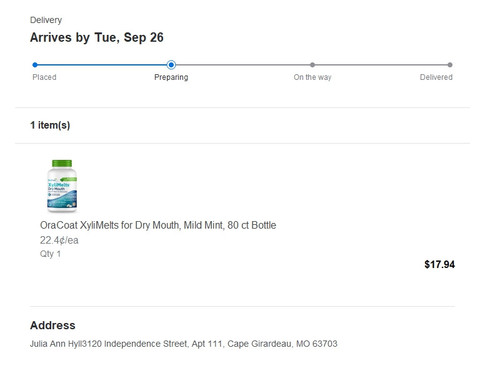Click the Delivered status label
This screenshot has height=391, width=500.
click(436, 77)
